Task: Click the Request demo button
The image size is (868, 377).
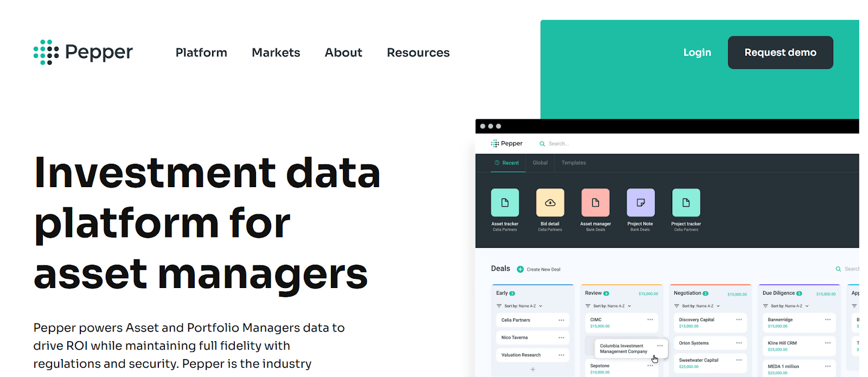Action: click(780, 53)
